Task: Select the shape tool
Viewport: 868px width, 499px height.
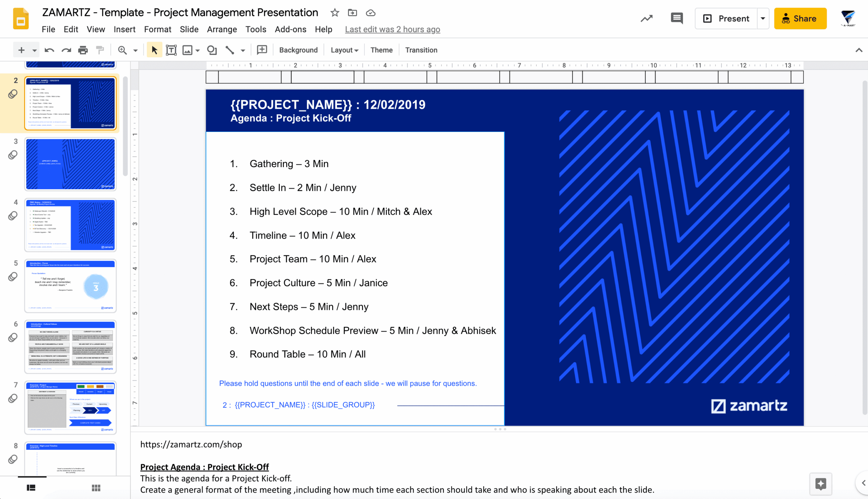Action: click(x=212, y=50)
